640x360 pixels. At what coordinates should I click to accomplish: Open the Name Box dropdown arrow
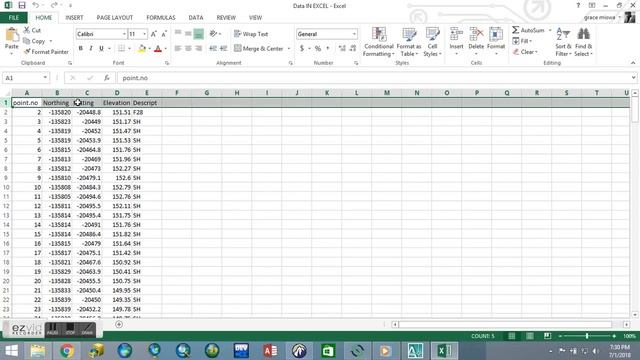(x=45, y=78)
